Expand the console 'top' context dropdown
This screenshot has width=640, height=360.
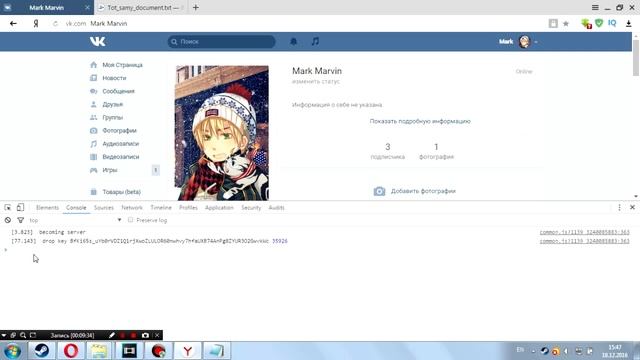[119, 220]
